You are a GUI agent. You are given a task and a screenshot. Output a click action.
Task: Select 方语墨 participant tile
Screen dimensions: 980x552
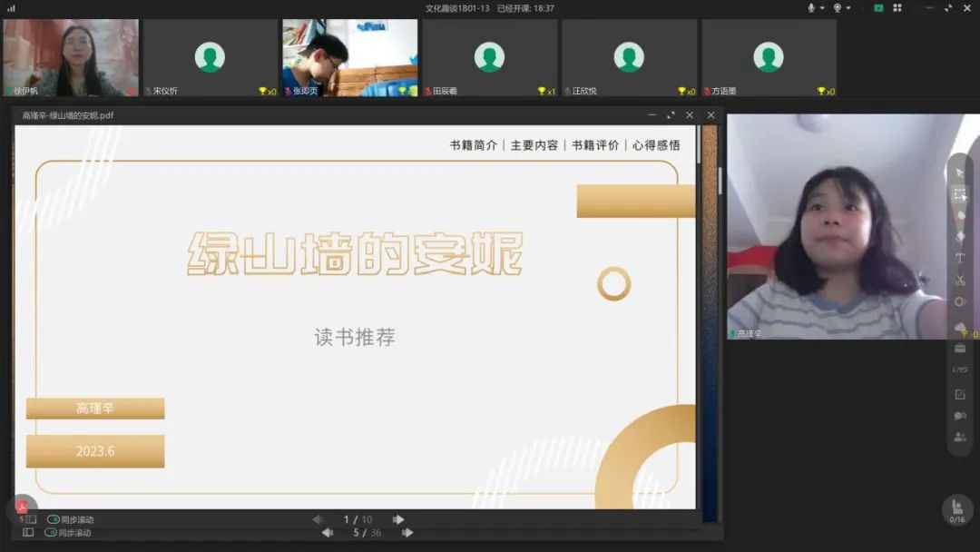point(769,57)
